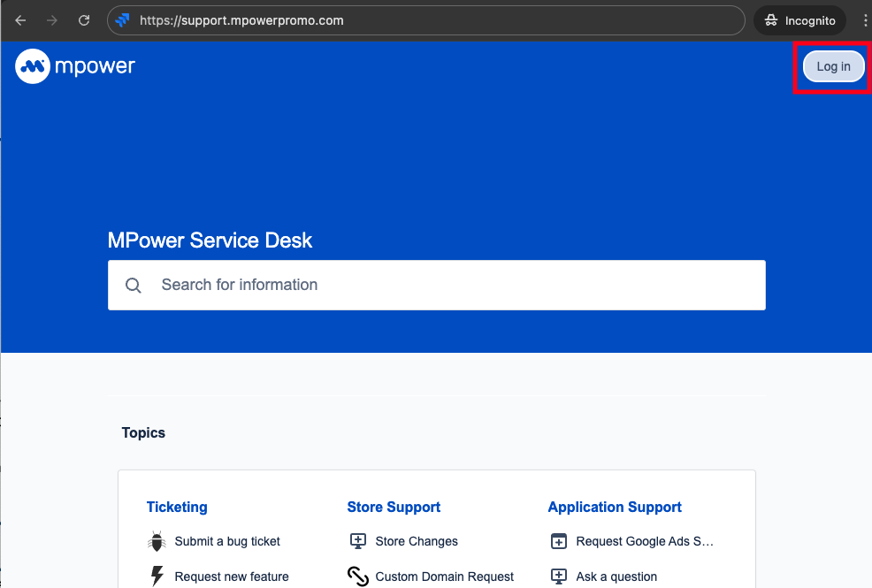Click the Topics heading
This screenshot has height=588, width=872.
(143, 433)
